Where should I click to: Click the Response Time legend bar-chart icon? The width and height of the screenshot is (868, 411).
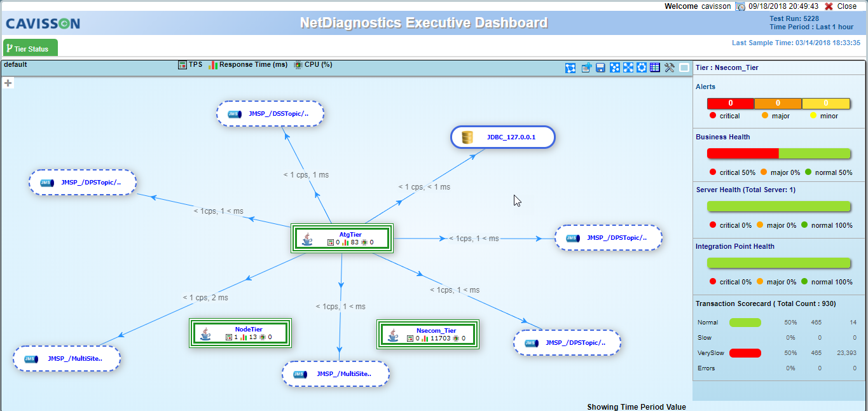click(213, 65)
